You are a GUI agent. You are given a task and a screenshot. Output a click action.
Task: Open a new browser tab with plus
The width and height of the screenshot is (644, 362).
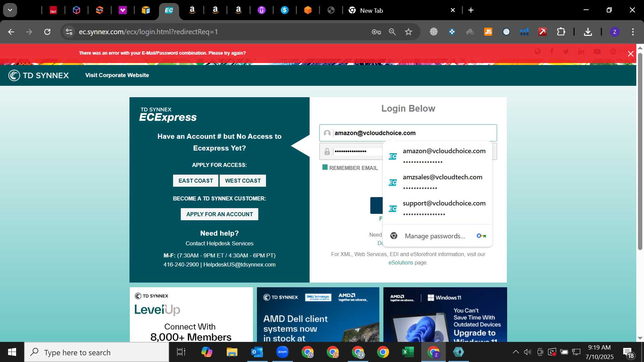[471, 10]
